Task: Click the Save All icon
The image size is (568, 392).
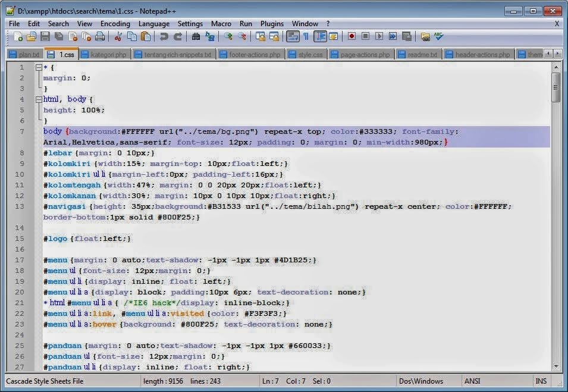Action: (59, 36)
